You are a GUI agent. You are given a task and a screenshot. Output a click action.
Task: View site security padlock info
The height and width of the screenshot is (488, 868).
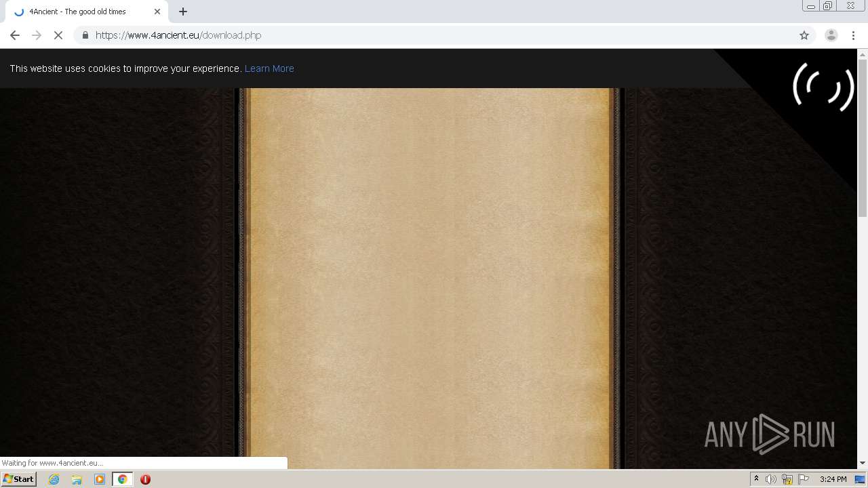click(x=85, y=35)
